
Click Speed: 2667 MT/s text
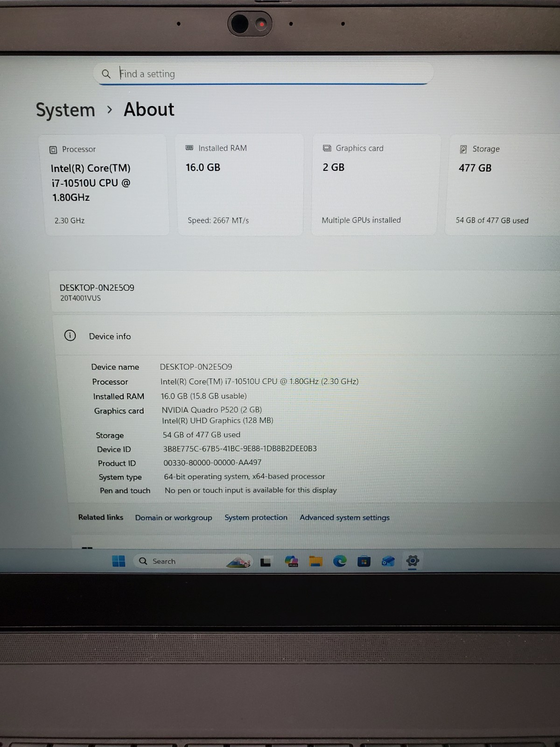(218, 220)
